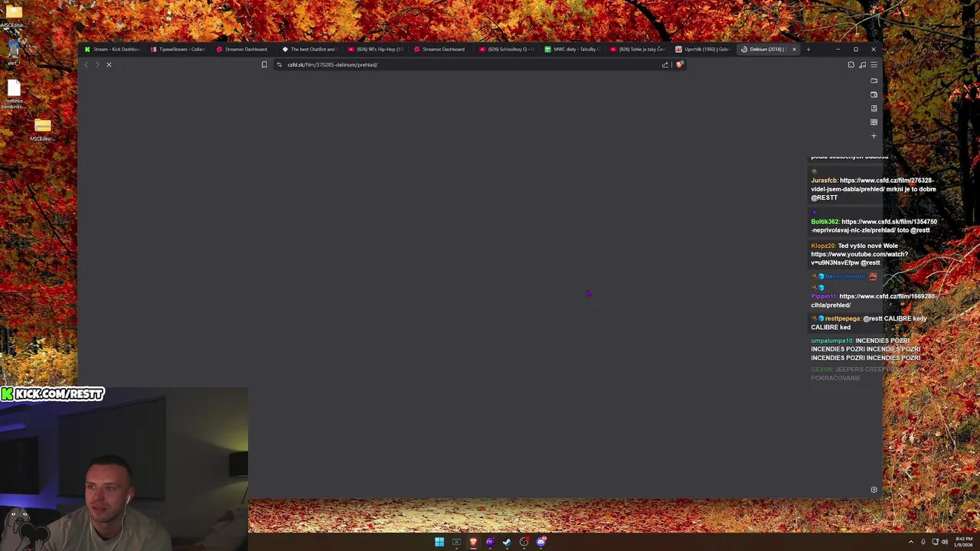The width and height of the screenshot is (980, 551).
Task: Open the MSCEditor folder on desktop
Action: (42, 129)
